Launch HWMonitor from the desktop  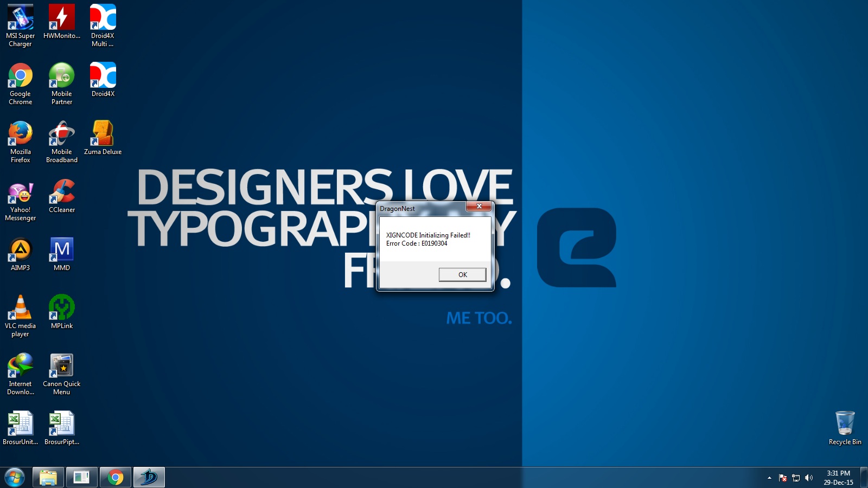click(x=62, y=22)
